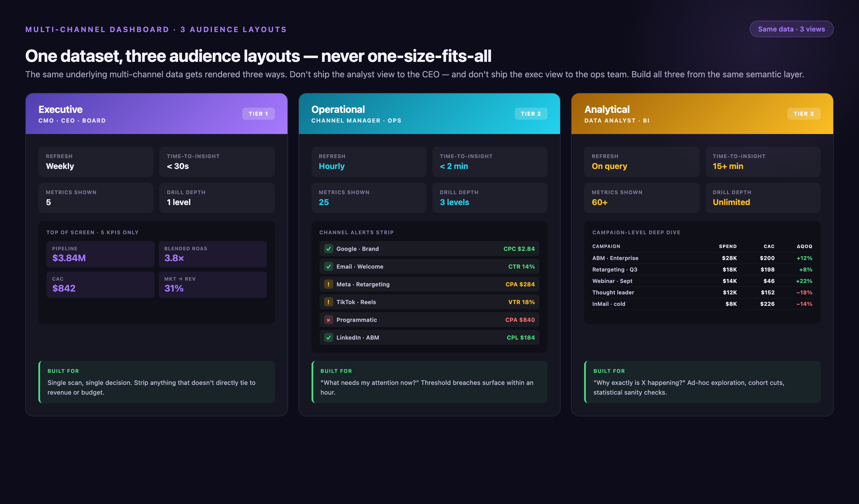Click the green check icon beside Email · Welcome
The height and width of the screenshot is (504, 859).
tap(328, 267)
